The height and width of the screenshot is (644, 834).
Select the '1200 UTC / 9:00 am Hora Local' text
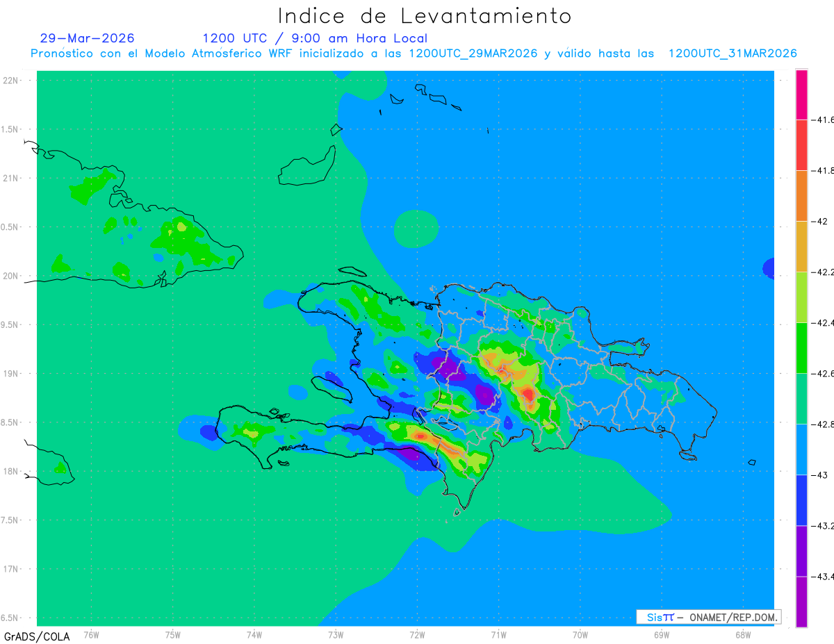click(x=315, y=38)
